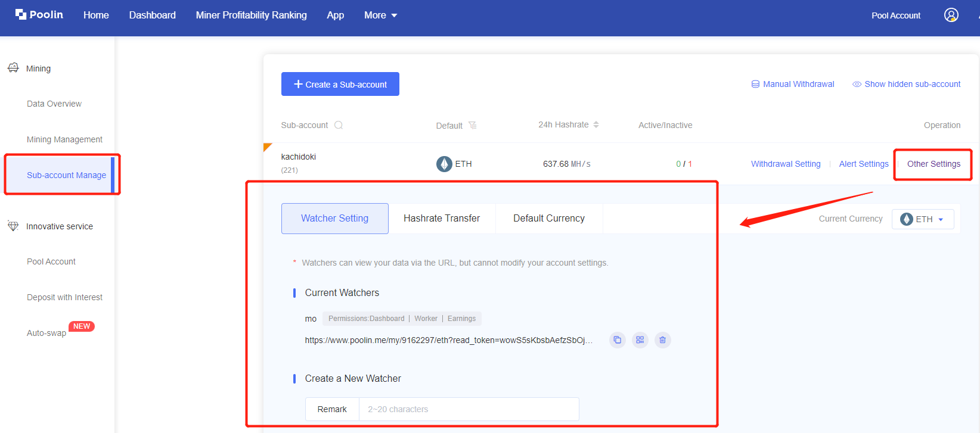Click the 0 / 1 active/inactive count
Screen dimensions: 980x433
684,164
